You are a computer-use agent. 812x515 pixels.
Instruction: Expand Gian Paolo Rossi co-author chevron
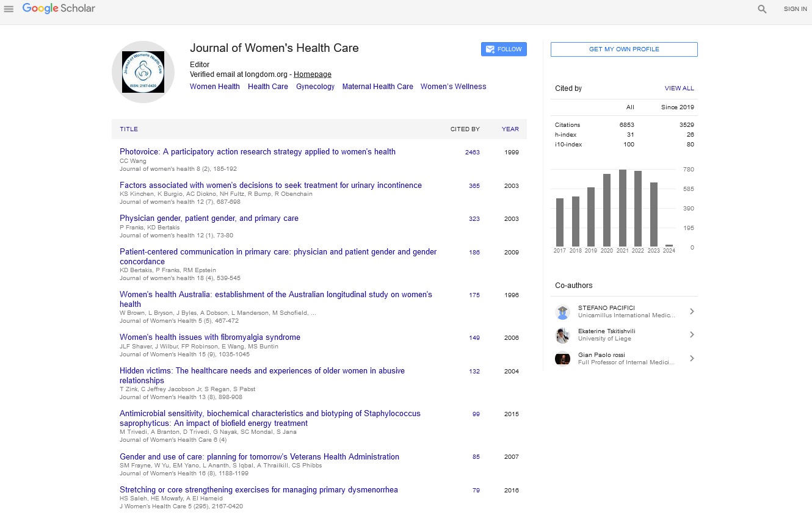pyautogui.click(x=692, y=358)
